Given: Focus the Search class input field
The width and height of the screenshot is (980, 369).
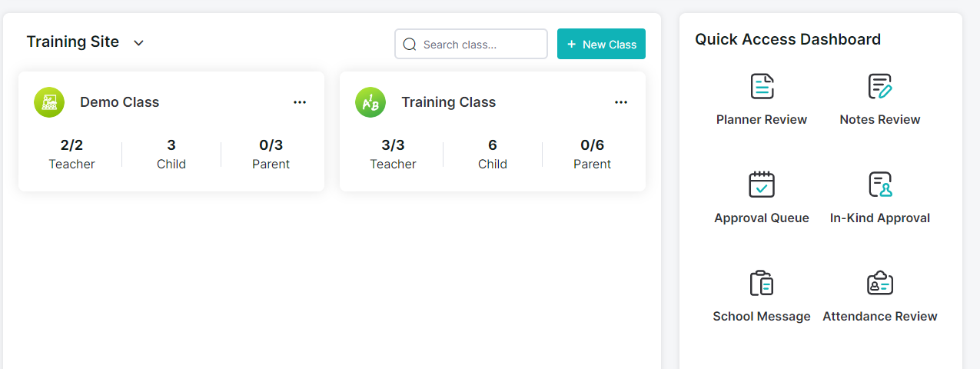Looking at the screenshot, I should coord(471,44).
